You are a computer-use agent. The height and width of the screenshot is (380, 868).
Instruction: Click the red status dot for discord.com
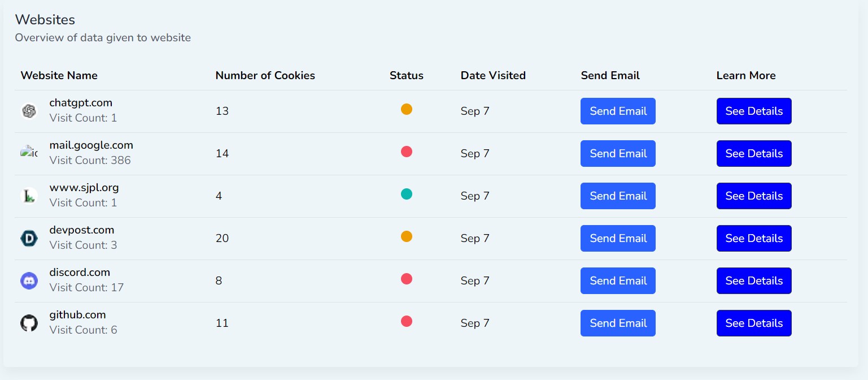[x=407, y=279]
